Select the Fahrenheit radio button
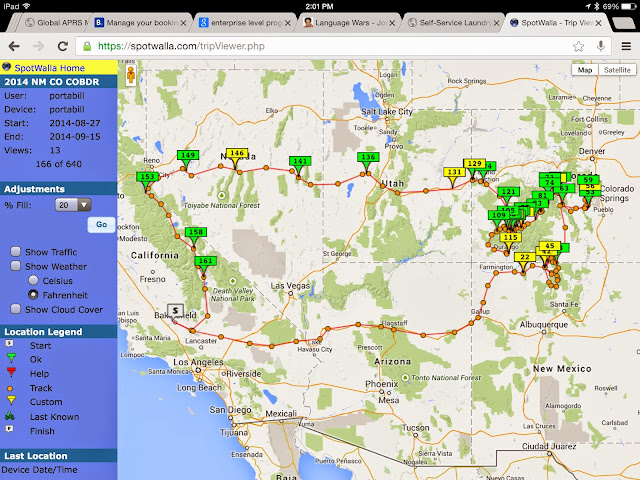640x480 pixels. 33,294
